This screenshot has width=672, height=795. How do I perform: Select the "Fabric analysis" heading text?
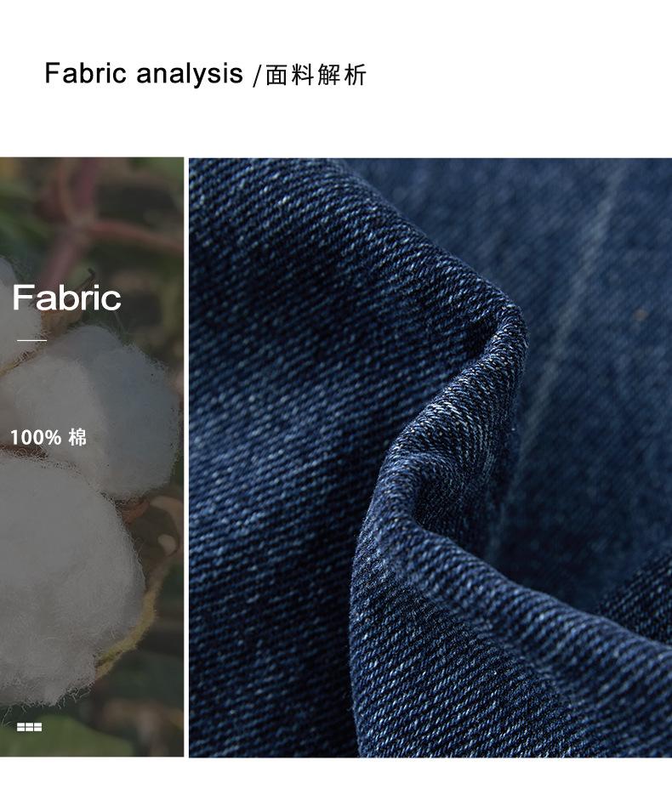pyautogui.click(x=144, y=74)
